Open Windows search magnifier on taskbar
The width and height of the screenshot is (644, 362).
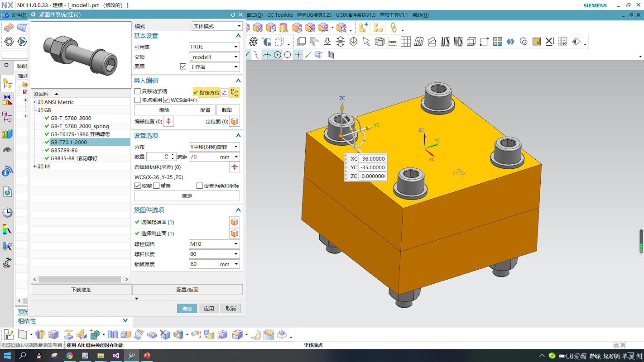click(23, 356)
